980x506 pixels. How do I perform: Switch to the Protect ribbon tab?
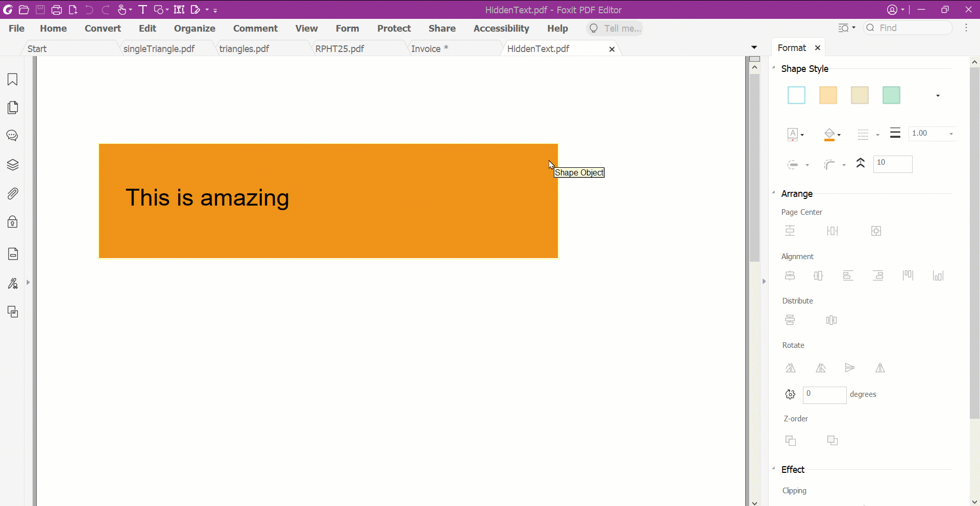pos(394,28)
